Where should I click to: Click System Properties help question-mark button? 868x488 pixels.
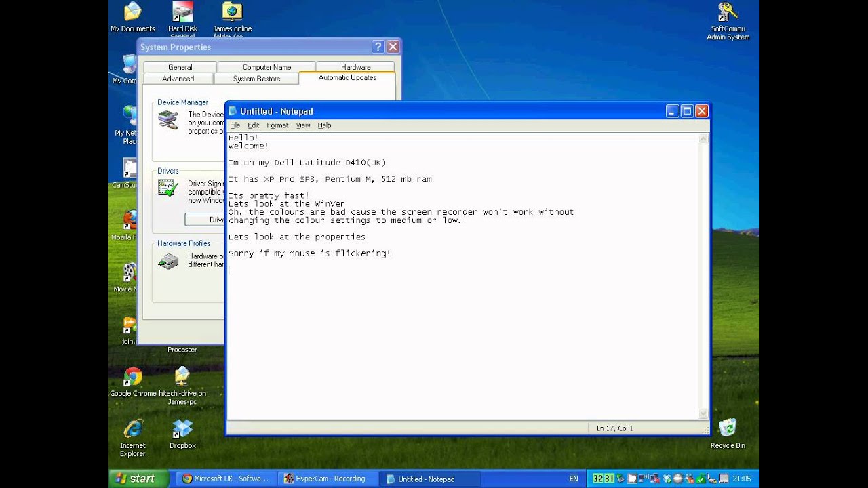pos(378,47)
